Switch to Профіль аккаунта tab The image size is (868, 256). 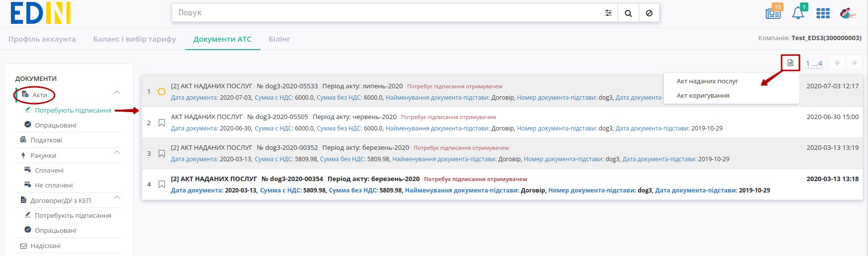pos(42,39)
